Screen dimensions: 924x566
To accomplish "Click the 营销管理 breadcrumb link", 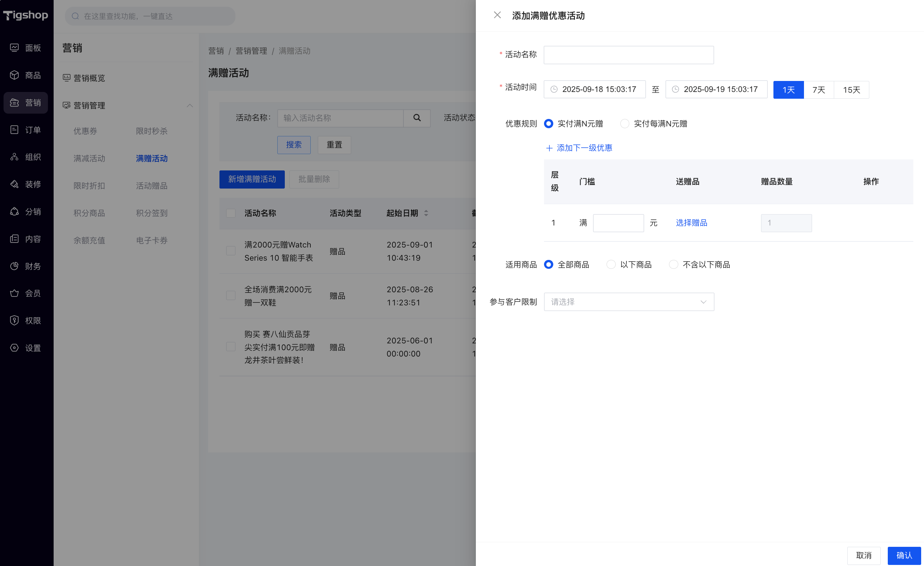I will 251,51.
